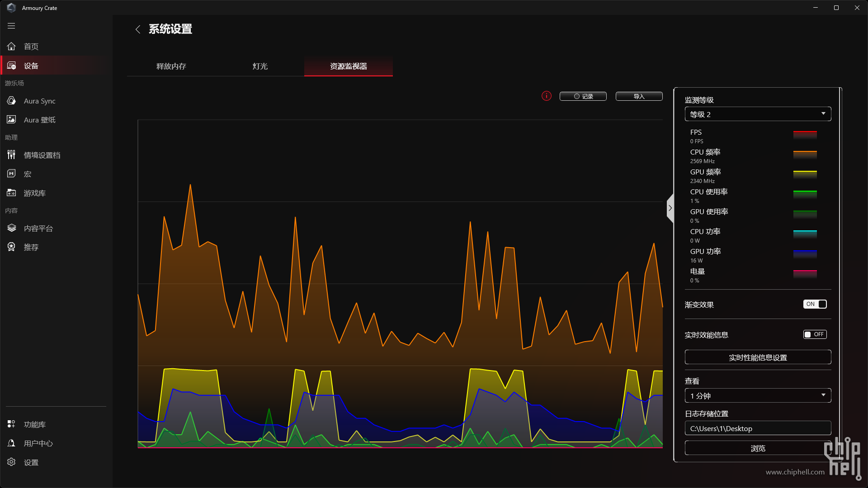Click the back arrow beside 系统设置

click(138, 29)
